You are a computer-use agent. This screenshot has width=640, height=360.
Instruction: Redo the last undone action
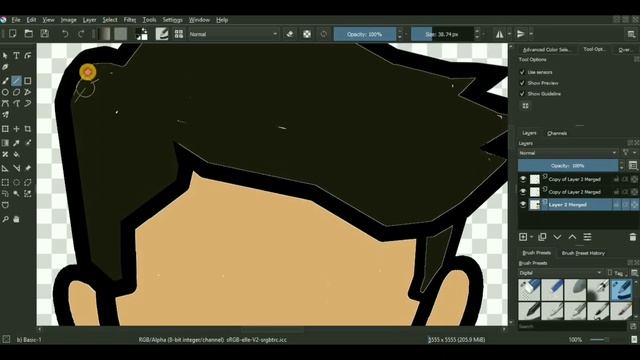[x=81, y=34]
